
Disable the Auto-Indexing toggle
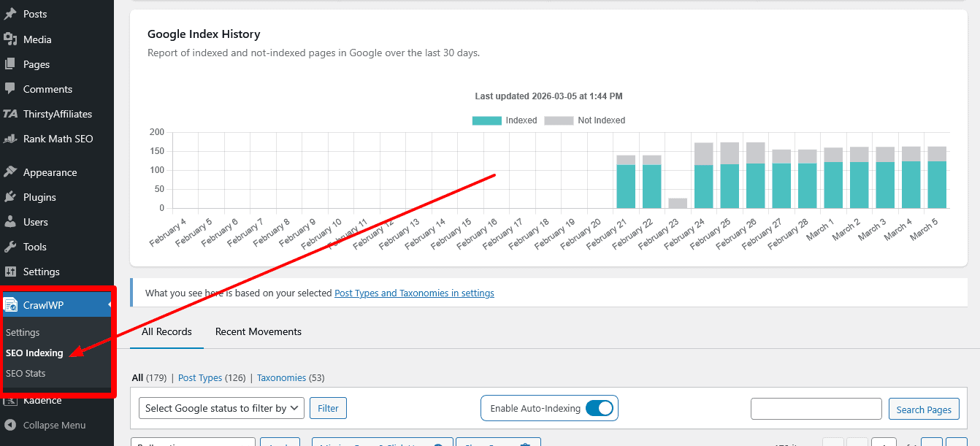599,408
